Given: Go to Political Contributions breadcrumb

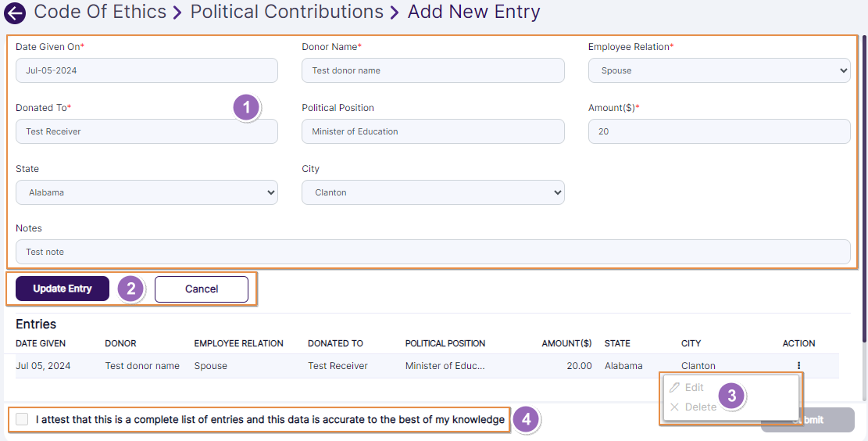Looking at the screenshot, I should pos(287,13).
